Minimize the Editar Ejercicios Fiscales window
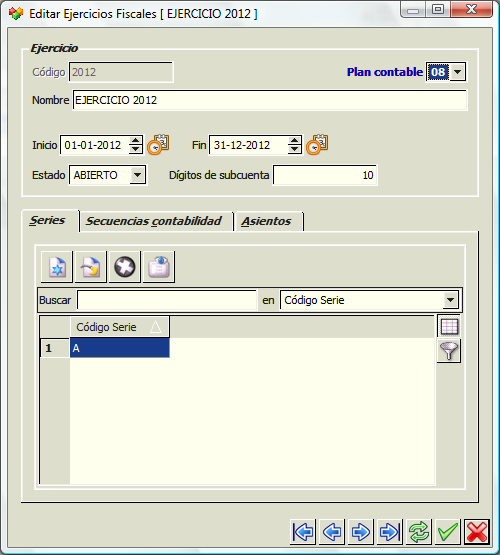Viewport: 500px width, 555px height. tap(413, 10)
